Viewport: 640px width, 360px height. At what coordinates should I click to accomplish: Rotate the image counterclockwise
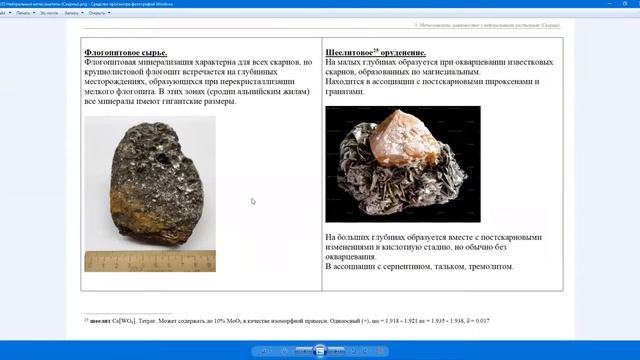click(x=353, y=351)
